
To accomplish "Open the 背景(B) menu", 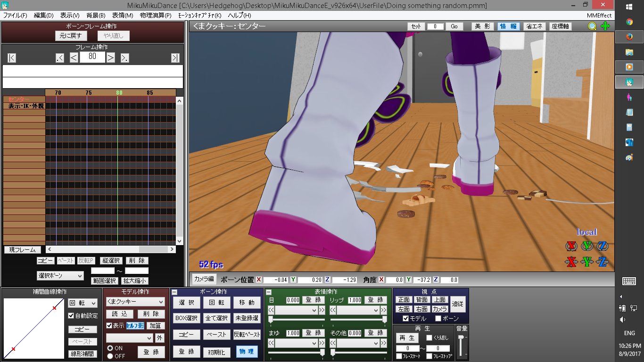I will pos(96,16).
